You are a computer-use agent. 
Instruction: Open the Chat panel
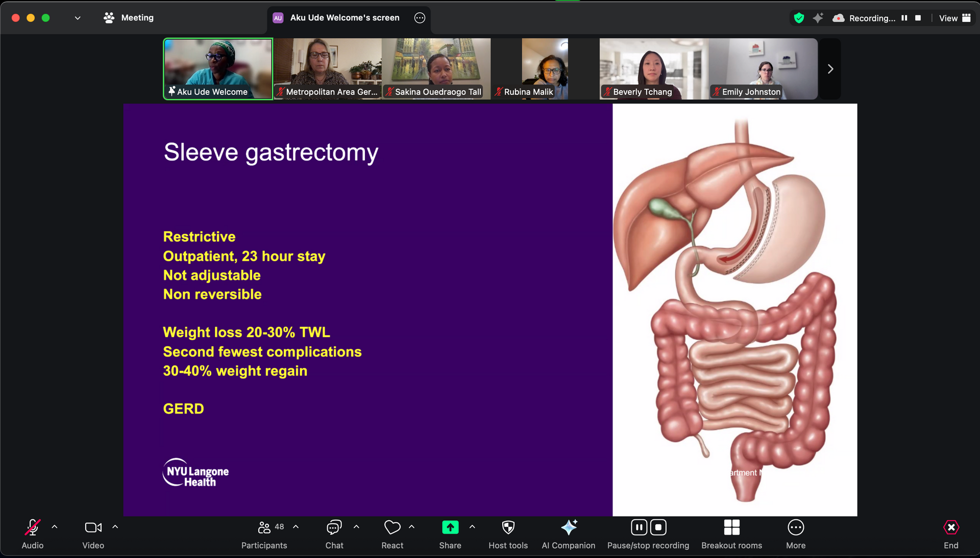click(x=334, y=528)
